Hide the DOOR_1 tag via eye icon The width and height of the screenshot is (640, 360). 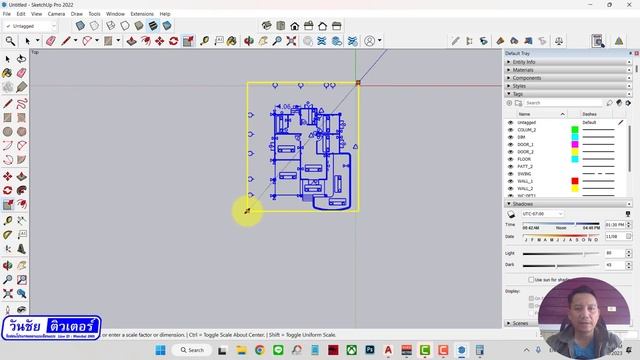point(510,144)
